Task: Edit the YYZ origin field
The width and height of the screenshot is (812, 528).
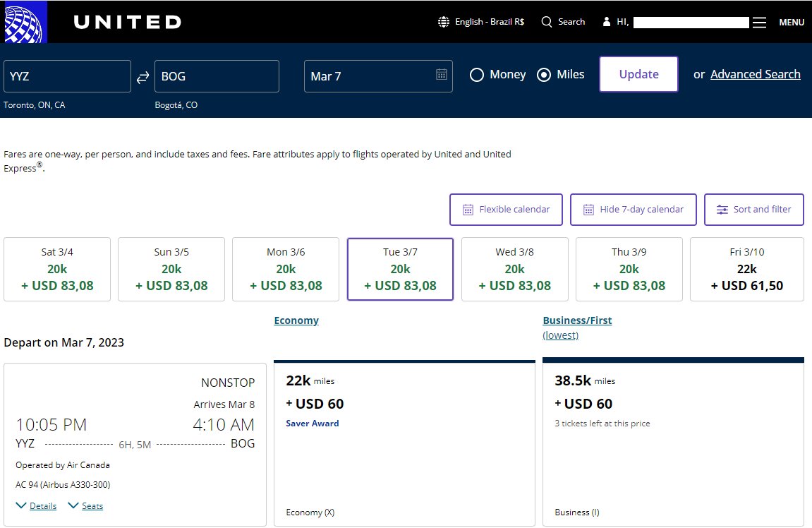Action: (67, 76)
